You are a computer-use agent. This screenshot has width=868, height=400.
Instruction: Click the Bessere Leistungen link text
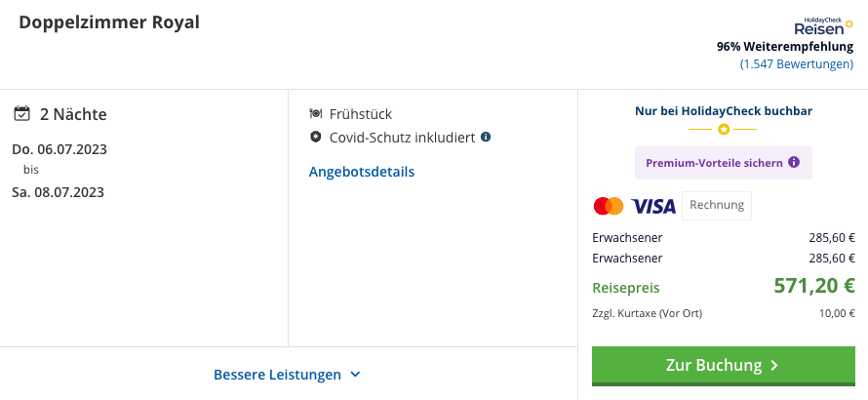point(277,375)
